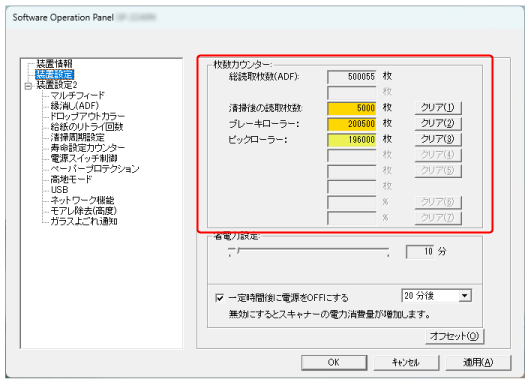
Task: Collapse the 装置設定2 tree node
Action: point(28,86)
